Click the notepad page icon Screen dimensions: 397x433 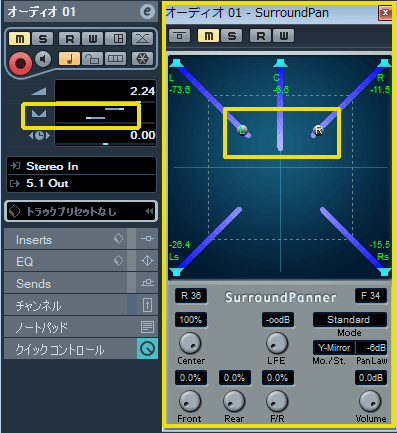click(147, 327)
